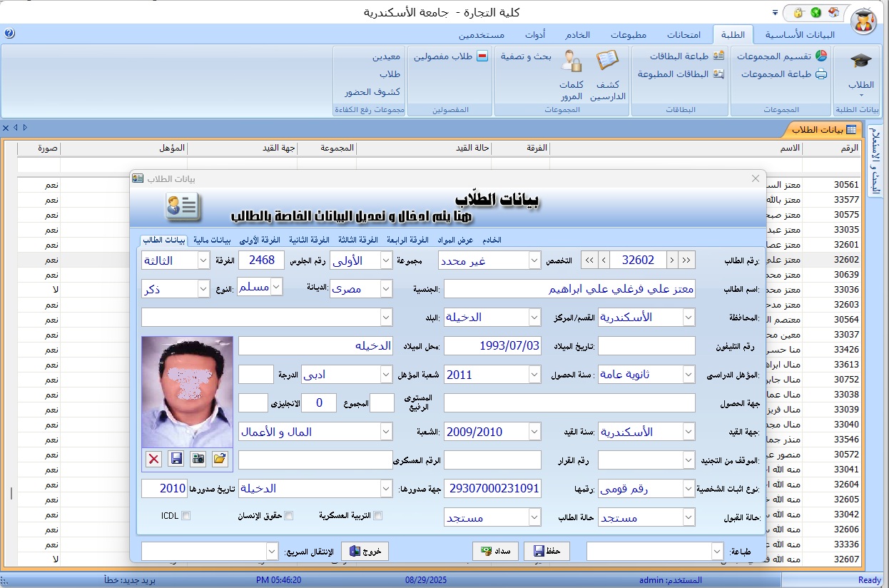Open the المحافظة dropdown showing الأسكندرية
889x588 pixels.
(689, 317)
